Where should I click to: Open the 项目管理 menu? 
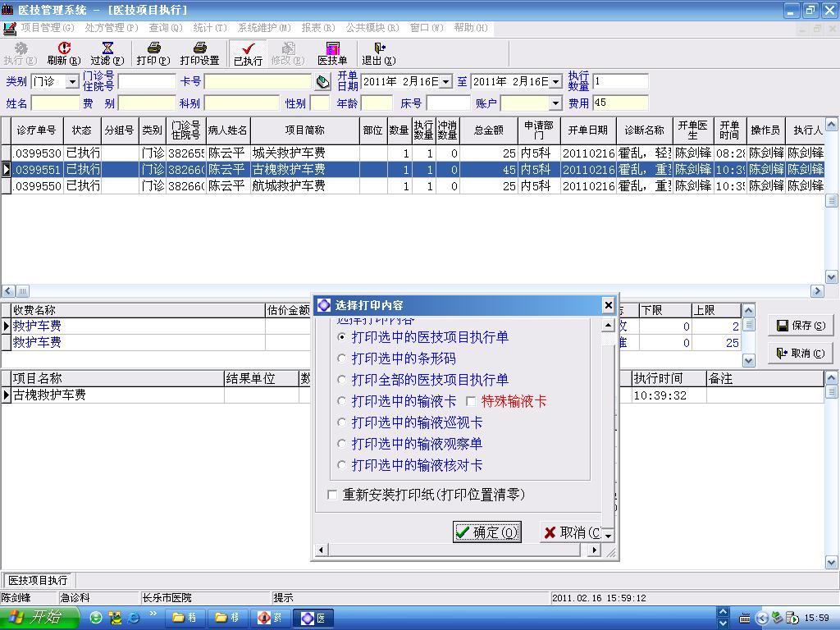pos(47,28)
